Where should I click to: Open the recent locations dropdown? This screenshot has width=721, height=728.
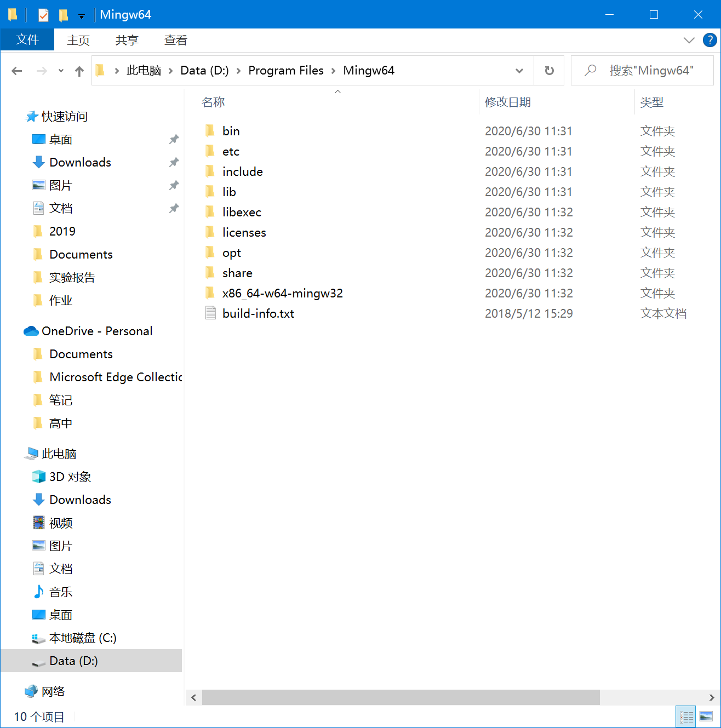click(61, 71)
